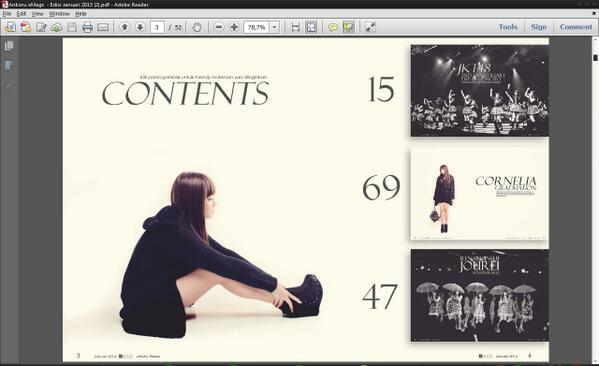Switch to read mode icon

(370, 27)
